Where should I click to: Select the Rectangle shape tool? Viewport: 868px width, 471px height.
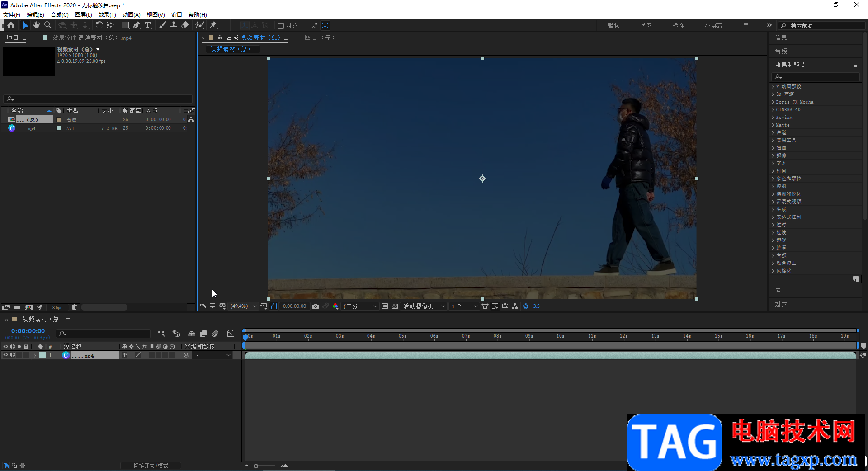pos(125,25)
